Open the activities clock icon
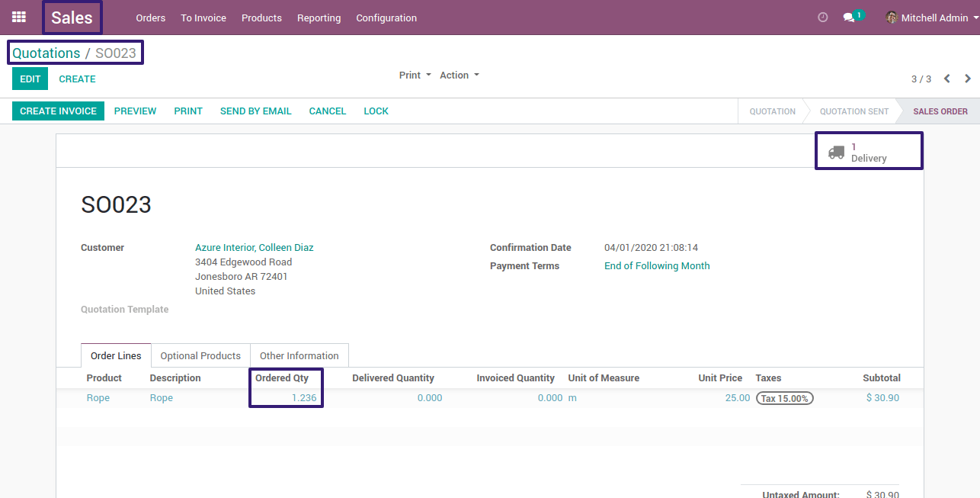 tap(822, 18)
